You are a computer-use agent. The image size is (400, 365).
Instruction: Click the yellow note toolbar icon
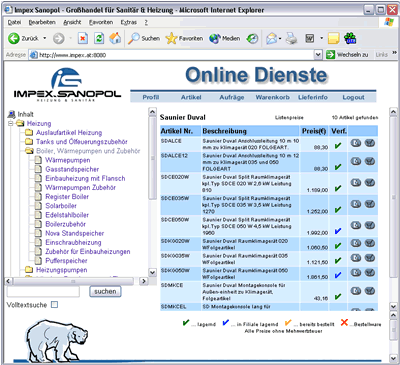(x=333, y=38)
